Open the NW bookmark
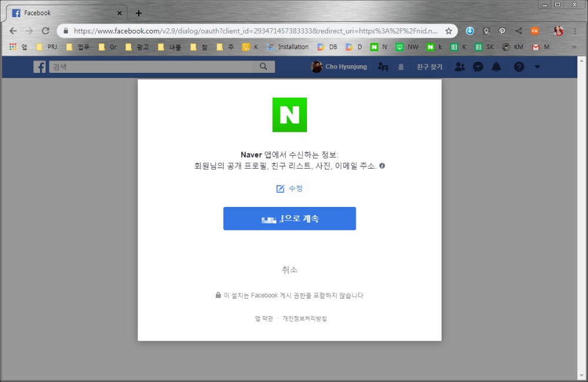Viewport: 588px width, 382px height. point(407,47)
